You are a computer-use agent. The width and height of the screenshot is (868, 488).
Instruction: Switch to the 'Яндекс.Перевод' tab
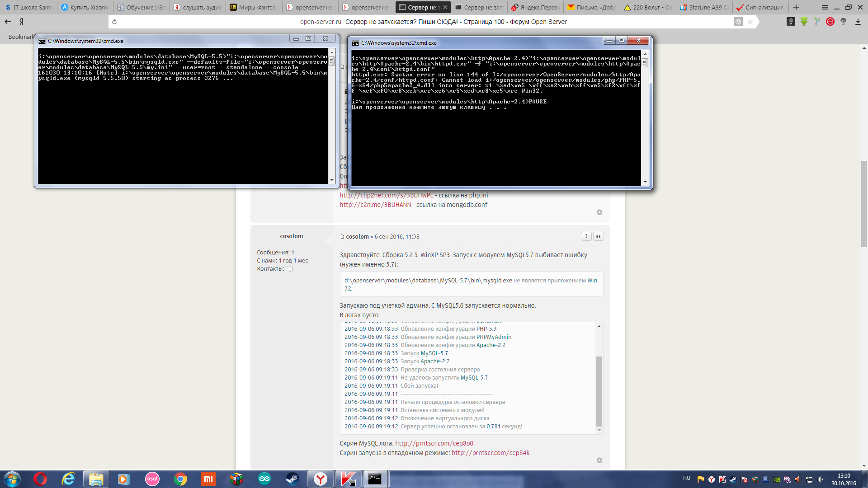coord(535,7)
